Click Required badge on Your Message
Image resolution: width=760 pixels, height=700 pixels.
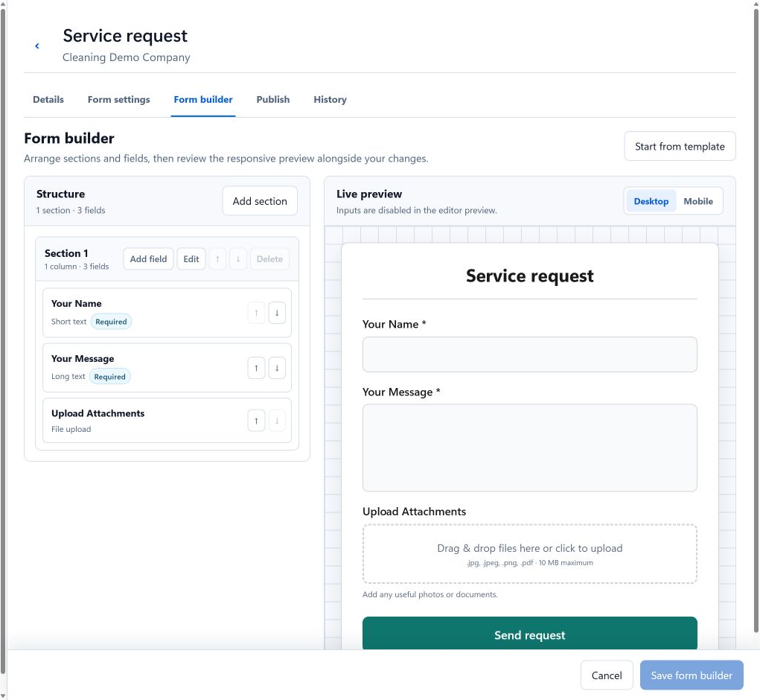click(109, 377)
